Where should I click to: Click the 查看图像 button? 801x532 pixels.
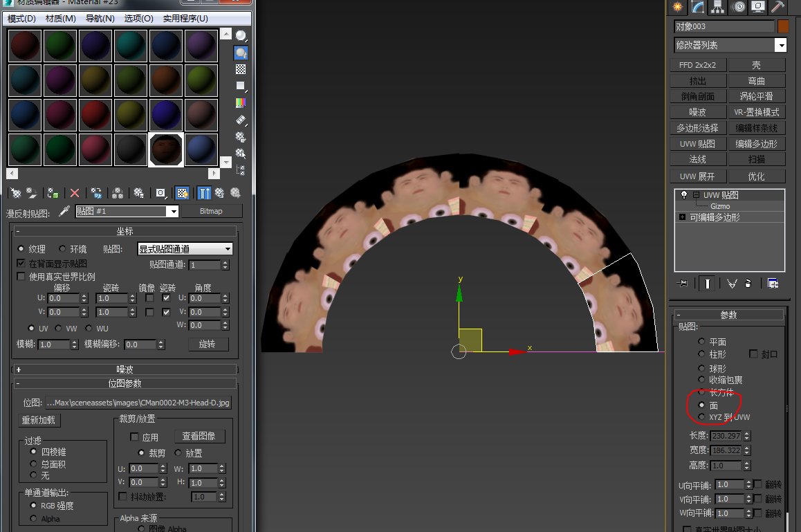[x=199, y=436]
